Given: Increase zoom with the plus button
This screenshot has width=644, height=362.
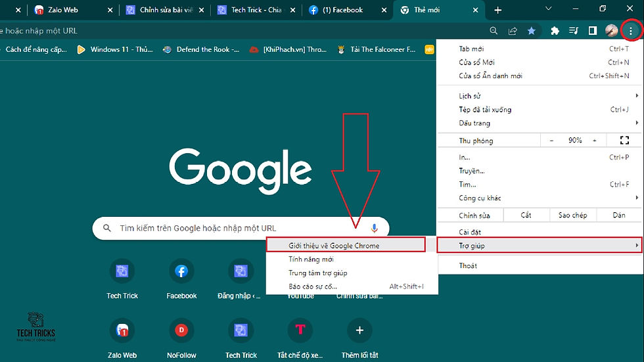Looking at the screenshot, I should [x=594, y=141].
